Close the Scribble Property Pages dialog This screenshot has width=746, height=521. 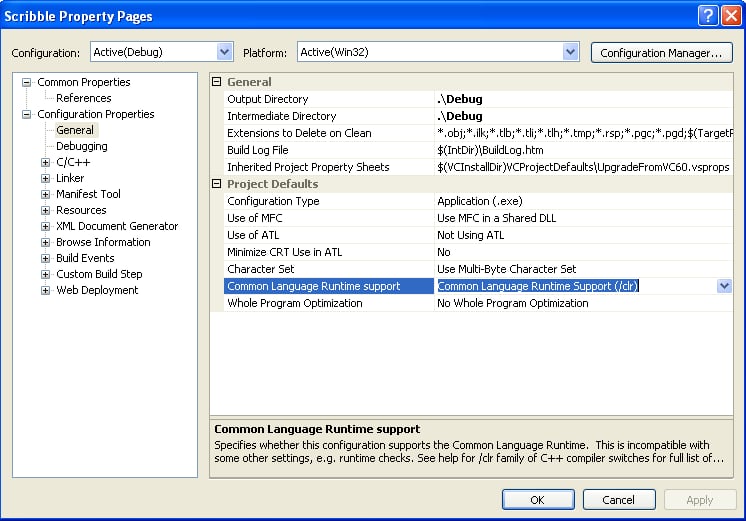coord(731,16)
